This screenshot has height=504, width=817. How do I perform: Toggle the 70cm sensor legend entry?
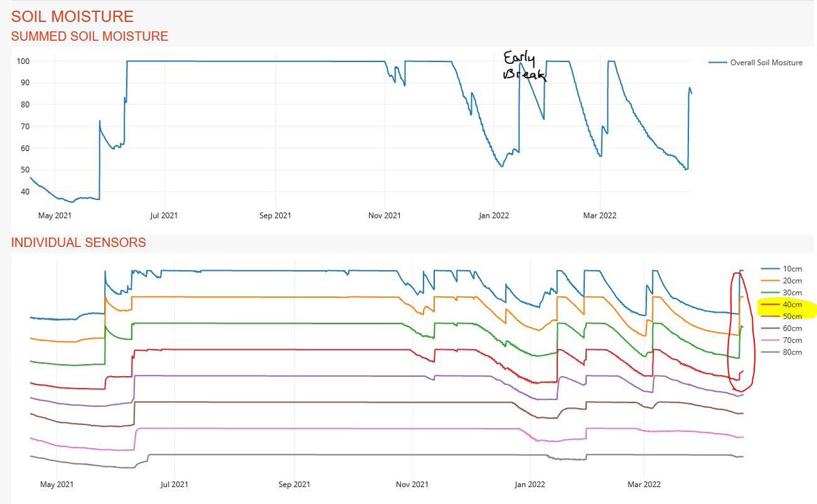click(x=782, y=340)
